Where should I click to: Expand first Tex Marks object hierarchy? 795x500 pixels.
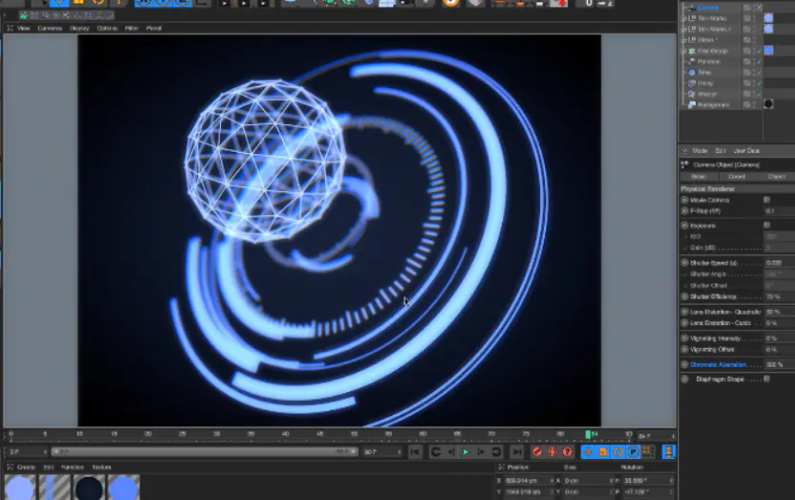684,18
